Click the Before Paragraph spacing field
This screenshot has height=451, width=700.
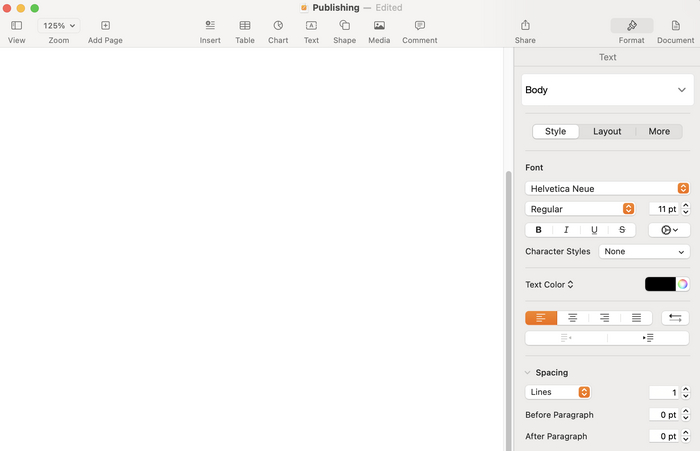(x=663, y=414)
